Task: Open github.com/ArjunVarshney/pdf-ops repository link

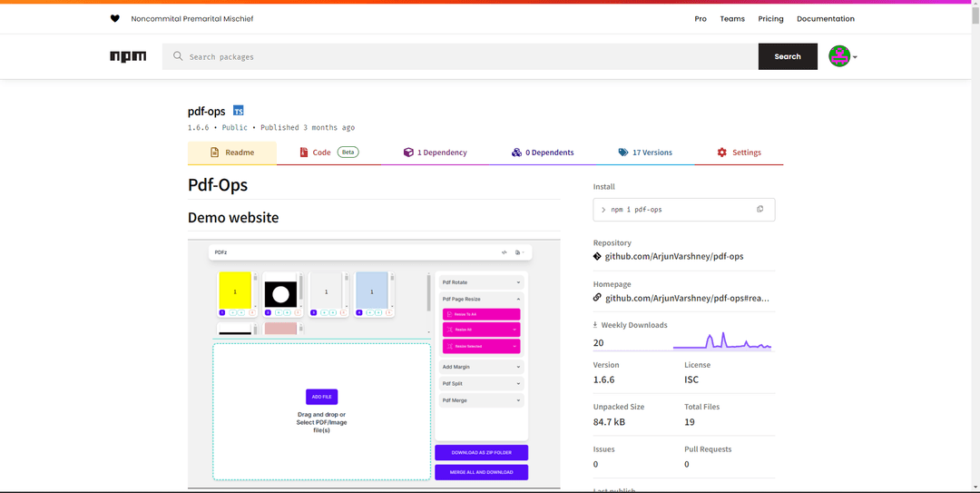Action: [x=674, y=257]
